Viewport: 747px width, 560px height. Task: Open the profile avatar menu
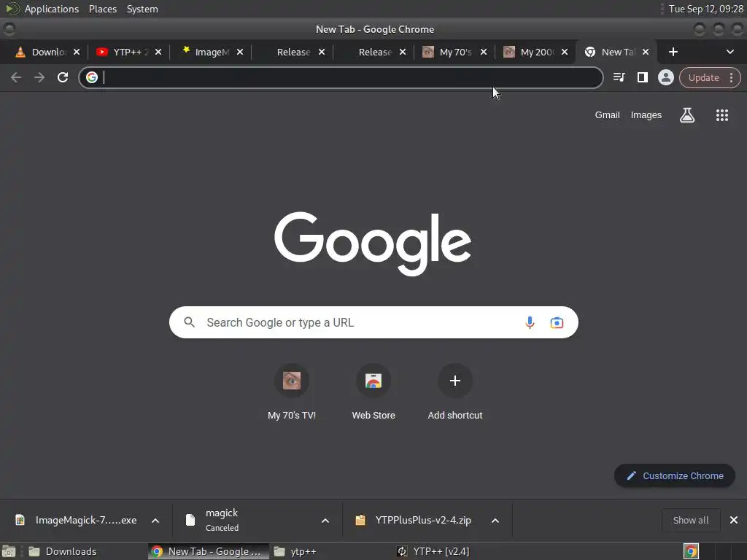(665, 77)
